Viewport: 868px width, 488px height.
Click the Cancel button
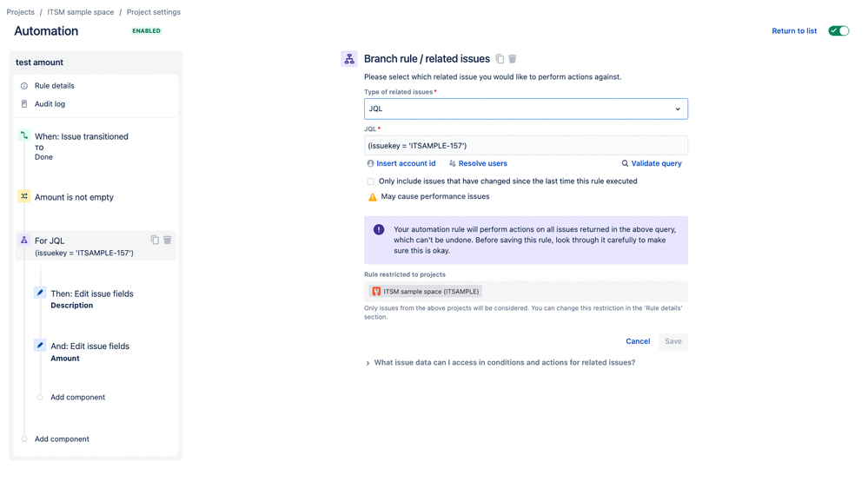pyautogui.click(x=638, y=341)
